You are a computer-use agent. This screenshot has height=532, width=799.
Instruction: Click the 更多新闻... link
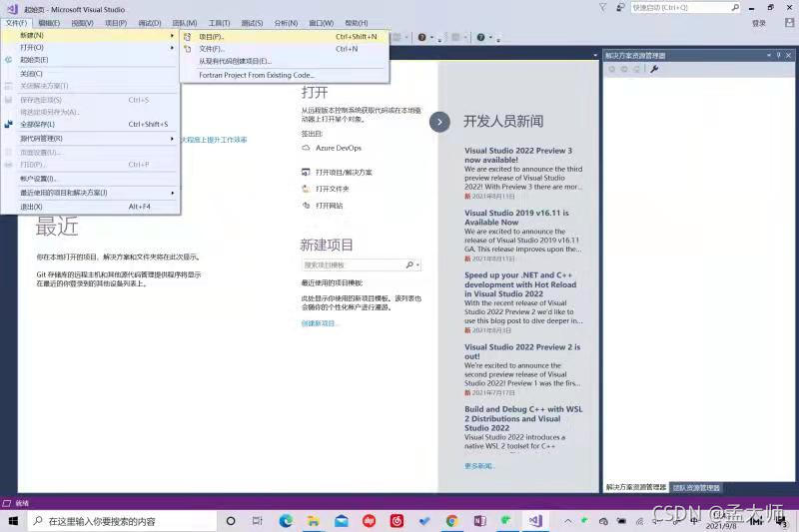pos(479,466)
